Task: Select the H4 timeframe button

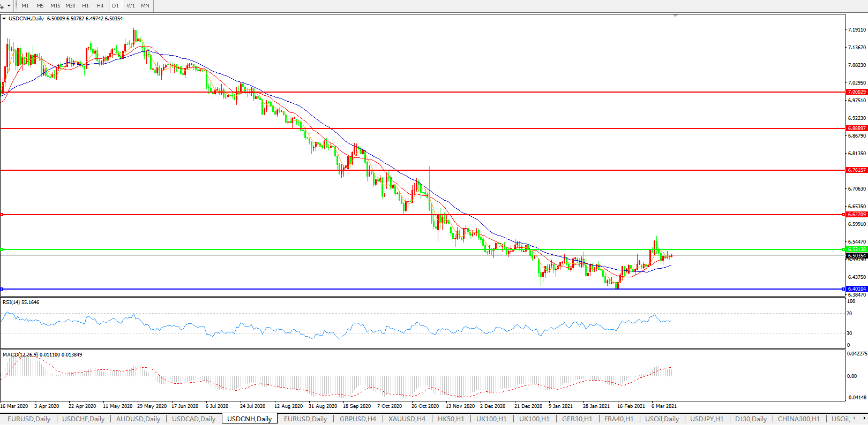Action: (x=100, y=5)
